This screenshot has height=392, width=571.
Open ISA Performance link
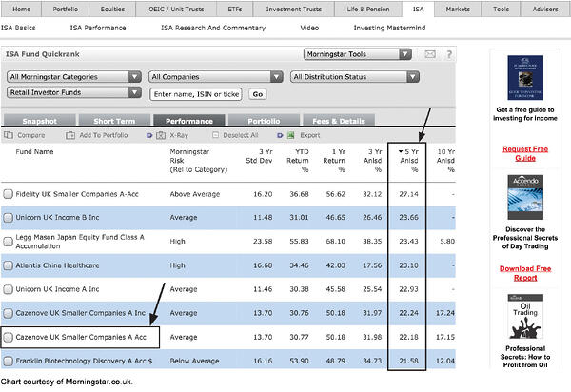98,28
